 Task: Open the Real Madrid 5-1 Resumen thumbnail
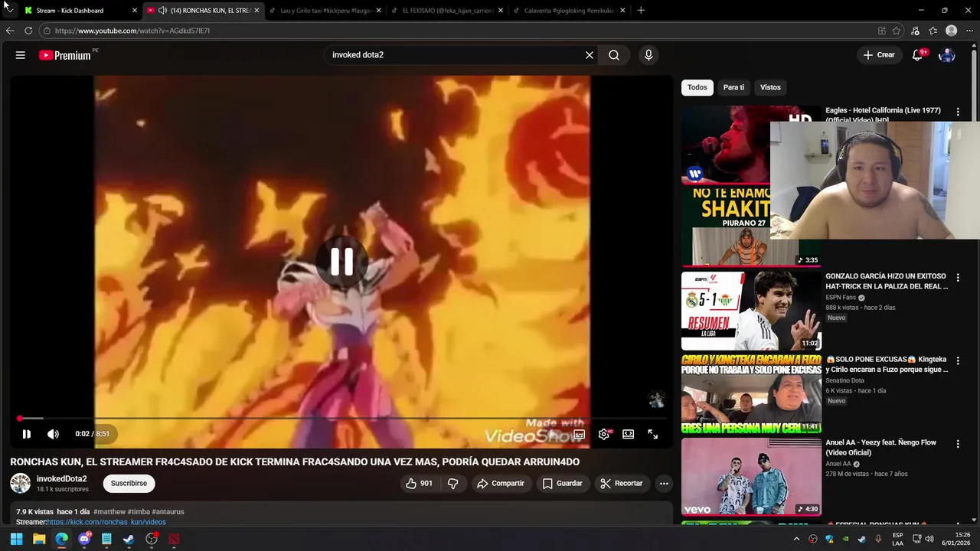click(x=751, y=311)
